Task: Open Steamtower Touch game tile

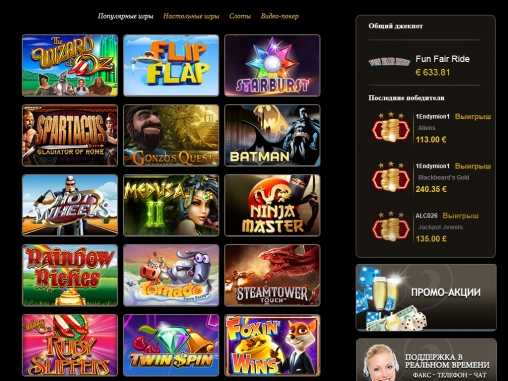Action: [x=272, y=275]
